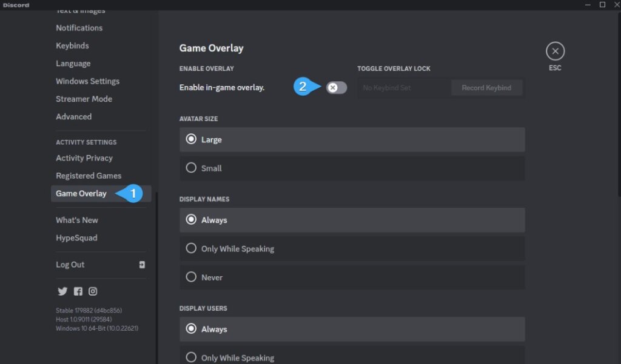This screenshot has width=621, height=364.
Task: Click the settings sidebar scrollbar
Action: (x=157, y=277)
